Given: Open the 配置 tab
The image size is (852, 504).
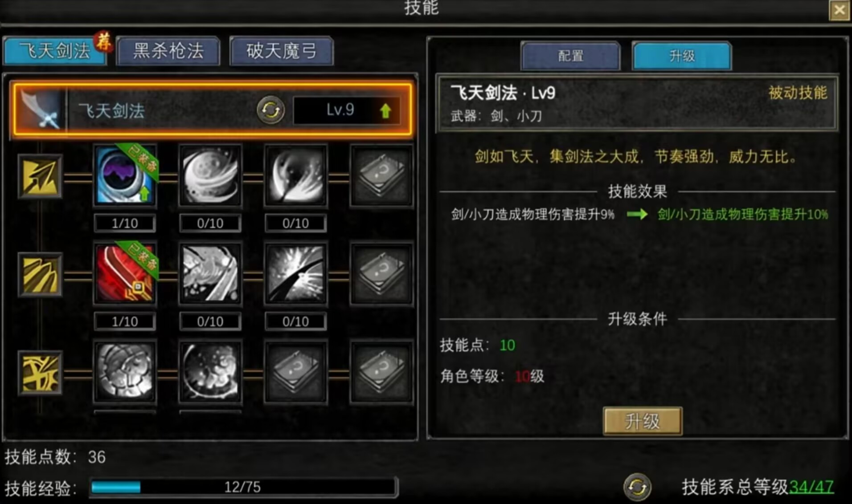Looking at the screenshot, I should [x=570, y=56].
